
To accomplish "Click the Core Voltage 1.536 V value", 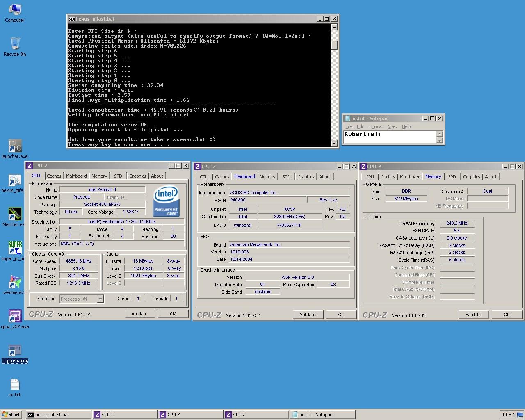I will click(130, 212).
